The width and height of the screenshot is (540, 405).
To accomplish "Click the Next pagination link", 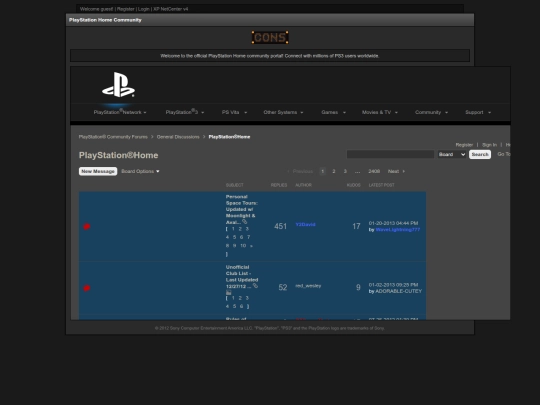I will 393,171.
